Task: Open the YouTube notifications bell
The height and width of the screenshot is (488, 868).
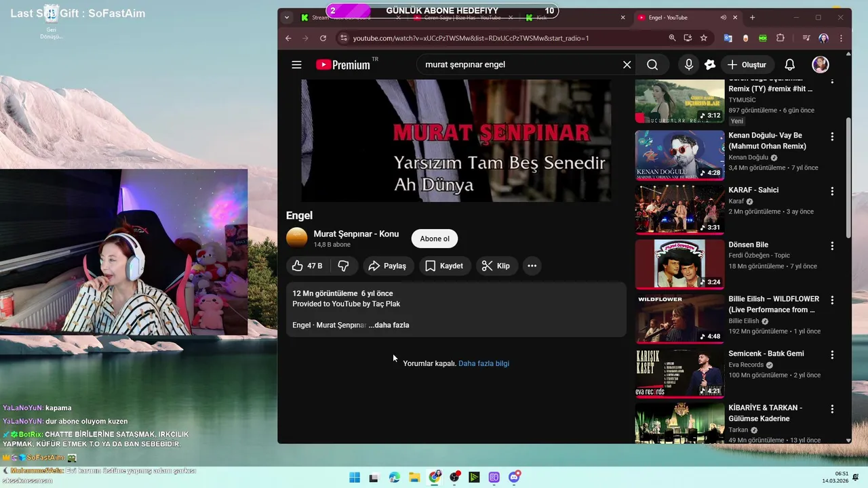Action: (790, 64)
